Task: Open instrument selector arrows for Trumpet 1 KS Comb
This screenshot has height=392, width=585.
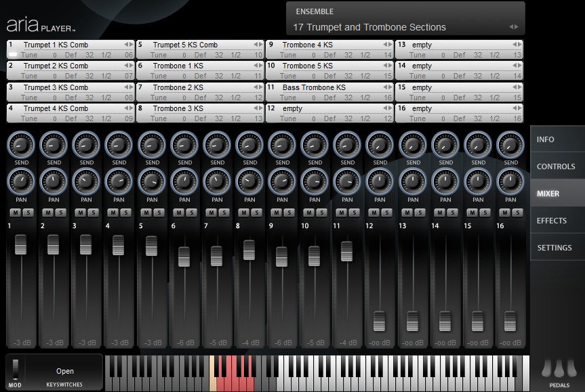Action: 128,44
